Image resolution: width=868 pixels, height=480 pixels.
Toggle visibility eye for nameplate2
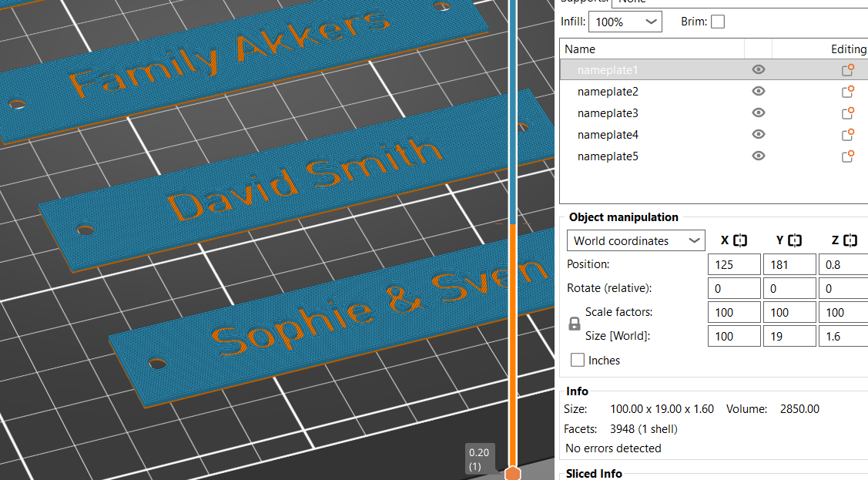point(759,92)
